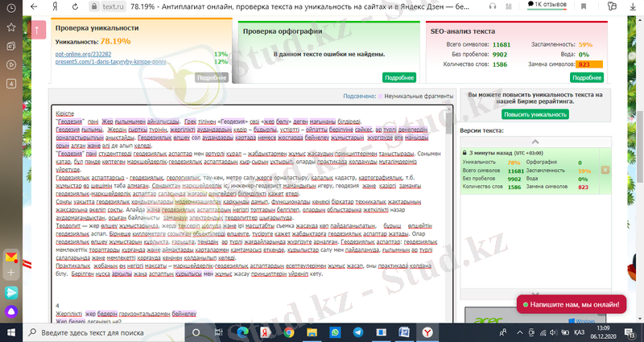
Task: Open the Alice assistant in the sidebar
Action: point(11,312)
